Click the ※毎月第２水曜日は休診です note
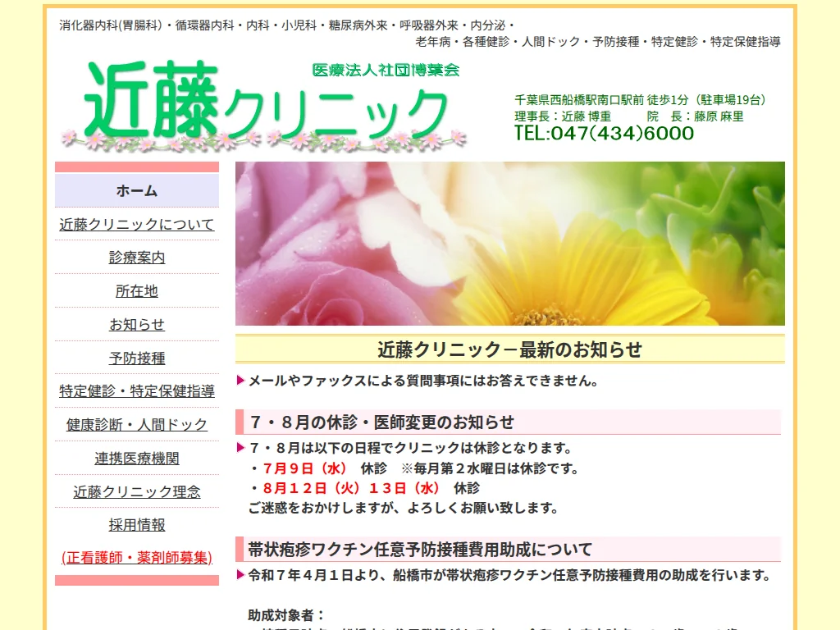 point(491,468)
